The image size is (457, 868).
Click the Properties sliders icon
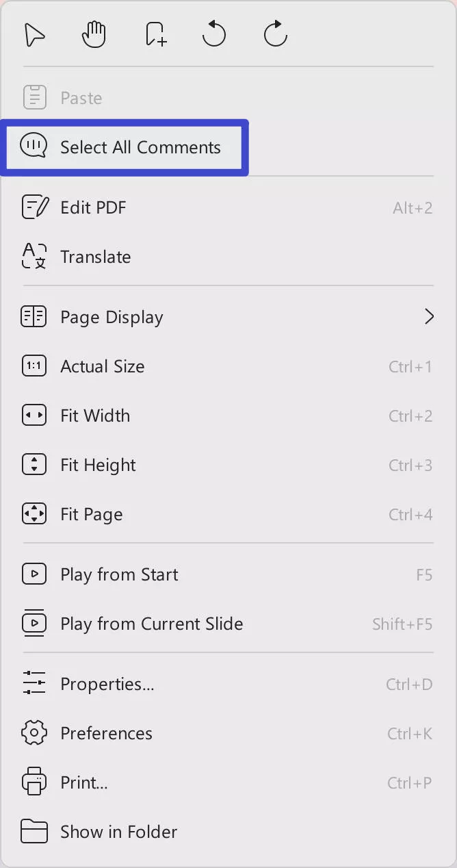(x=34, y=683)
